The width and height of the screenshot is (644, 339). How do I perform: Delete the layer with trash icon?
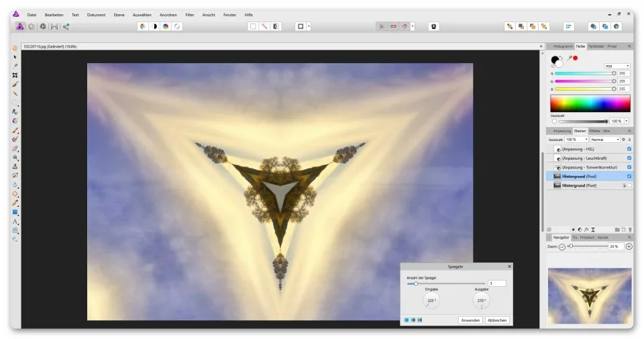point(630,230)
